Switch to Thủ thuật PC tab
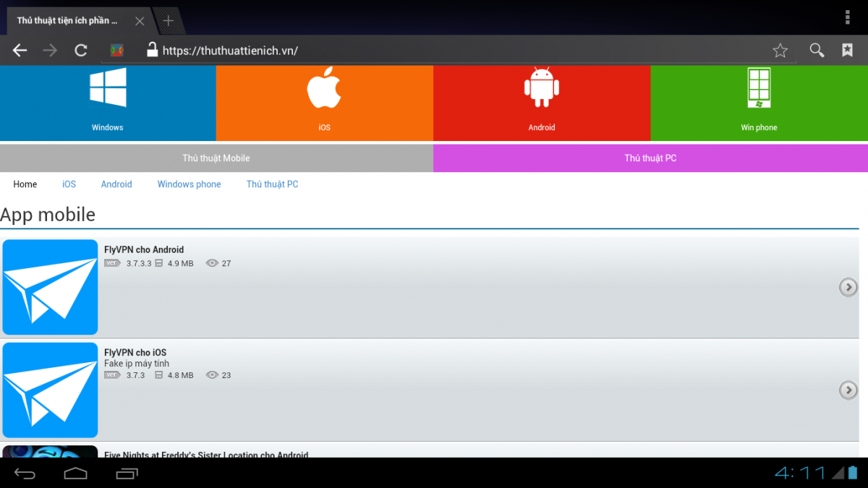This screenshot has width=868, height=488. pyautogui.click(x=650, y=158)
